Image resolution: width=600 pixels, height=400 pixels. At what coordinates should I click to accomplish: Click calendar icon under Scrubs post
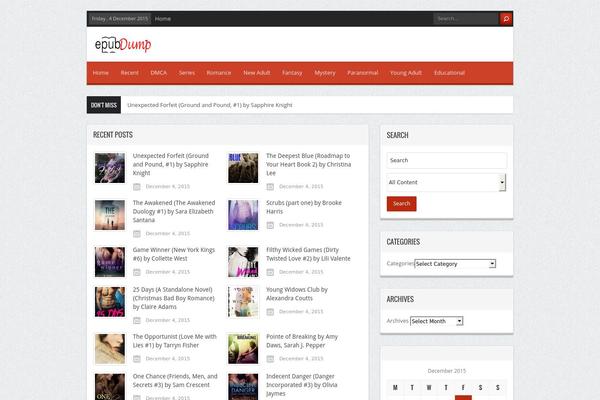click(270, 225)
